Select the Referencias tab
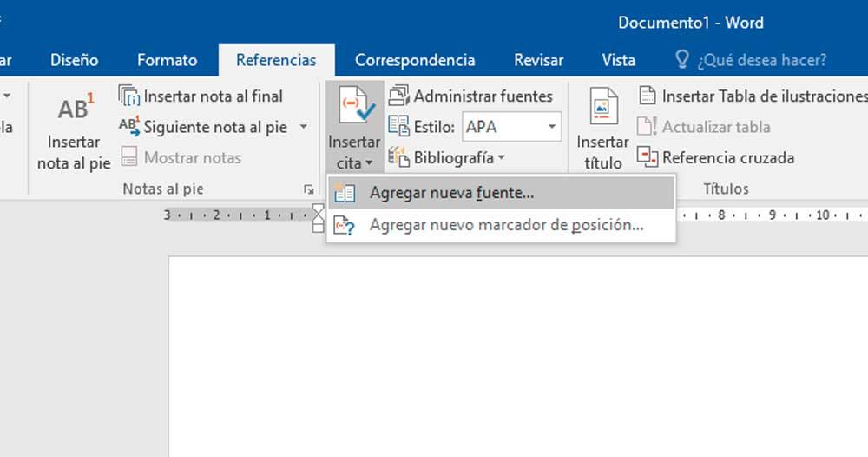This screenshot has width=868, height=457. 276,60
